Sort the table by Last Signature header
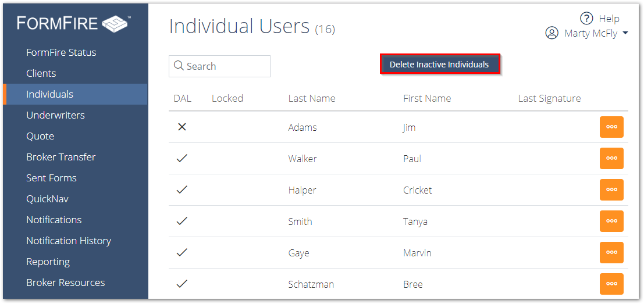The width and height of the screenshot is (644, 304). 549,98
